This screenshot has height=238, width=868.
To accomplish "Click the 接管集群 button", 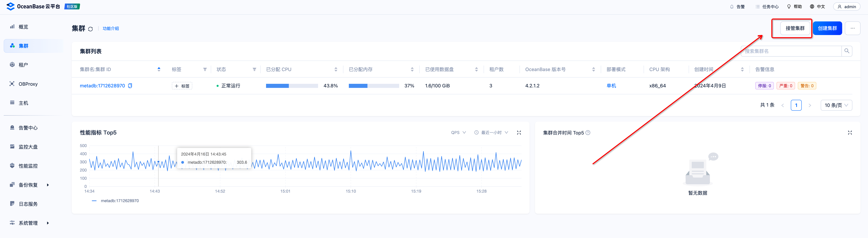I will coord(795,28).
